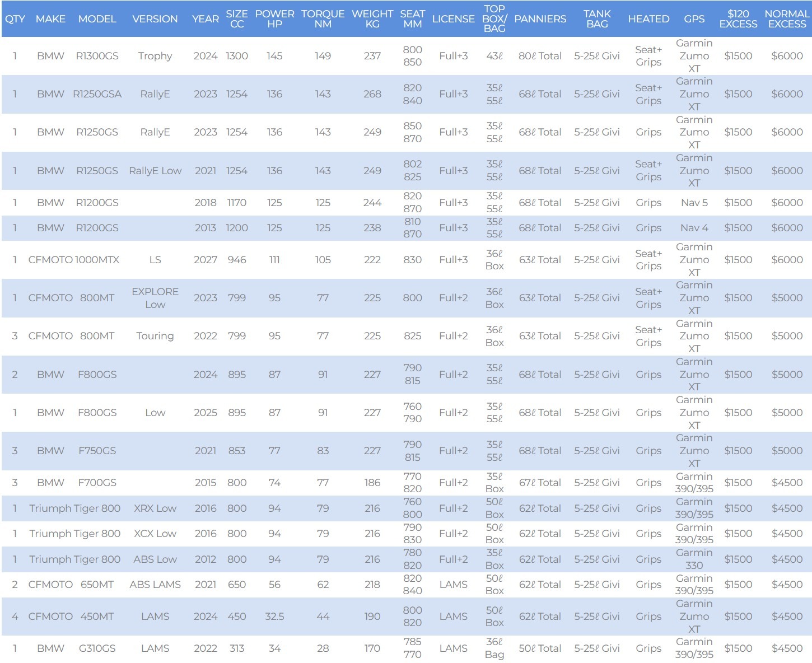The width and height of the screenshot is (812, 663).
Task: Click the 50ℓ Total panniers cell
Action: click(540, 648)
